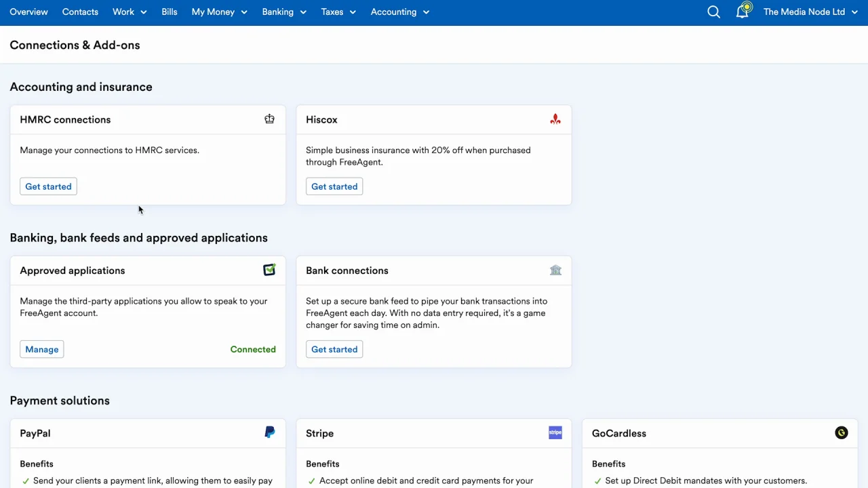868x488 pixels.
Task: Expand the Banking menu
Action: 284,12
